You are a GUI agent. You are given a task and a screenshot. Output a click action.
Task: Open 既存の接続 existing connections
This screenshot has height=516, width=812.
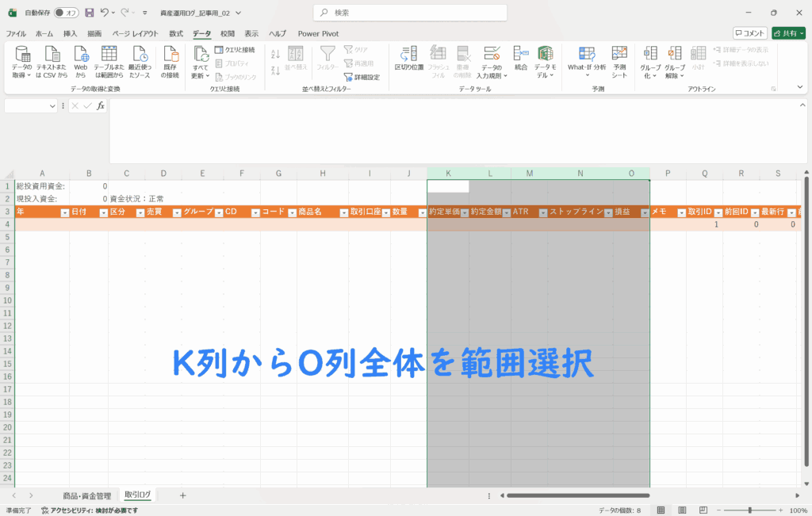point(170,62)
